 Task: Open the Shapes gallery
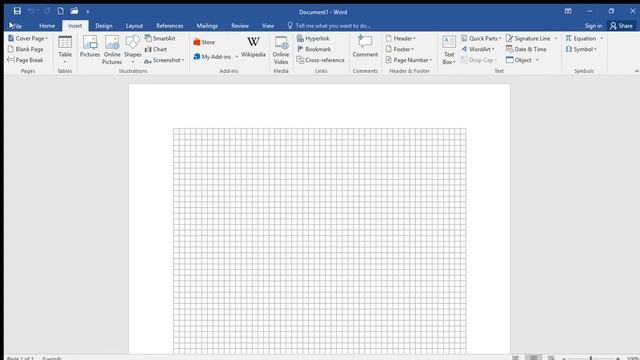133,50
